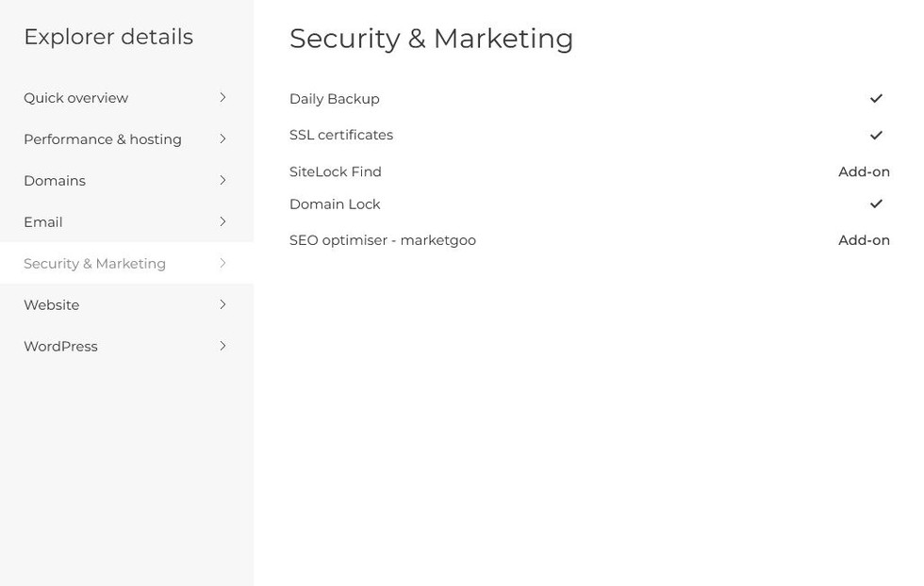This screenshot has width=924, height=586.
Task: Click the SEO optimiser - marketgoo feature text
Action: [x=383, y=240]
